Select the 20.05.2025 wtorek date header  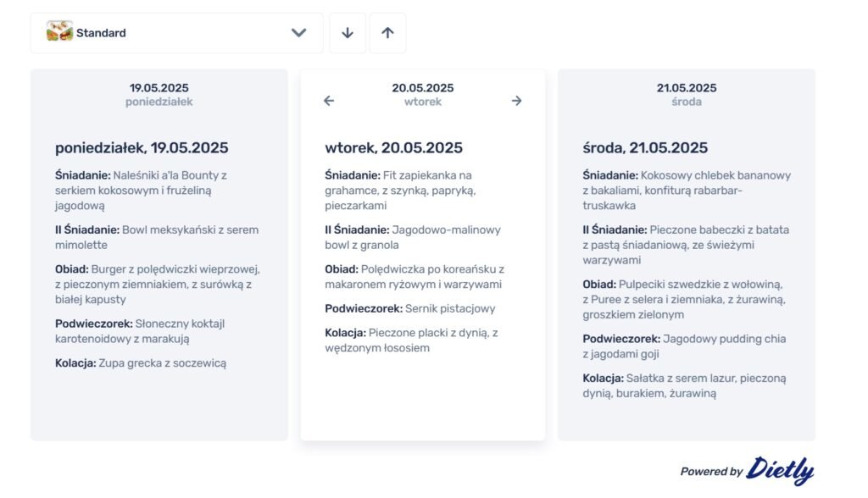422,95
